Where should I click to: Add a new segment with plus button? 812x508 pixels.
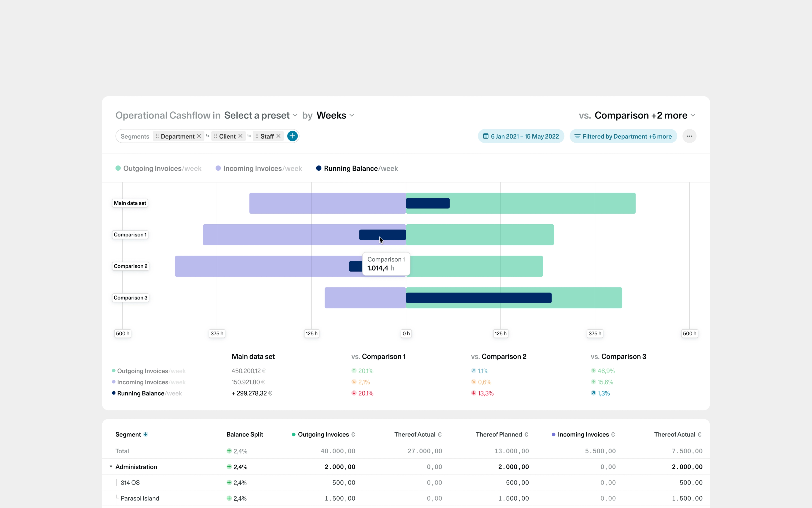(x=293, y=136)
